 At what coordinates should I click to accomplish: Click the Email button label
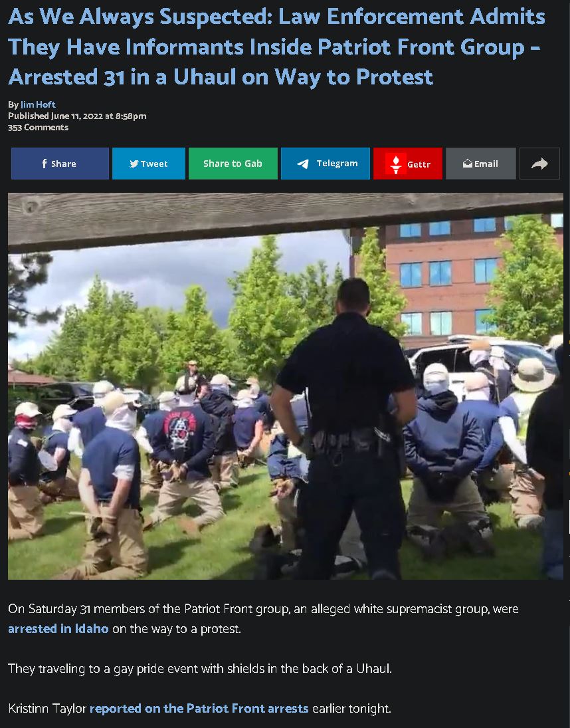[486, 164]
